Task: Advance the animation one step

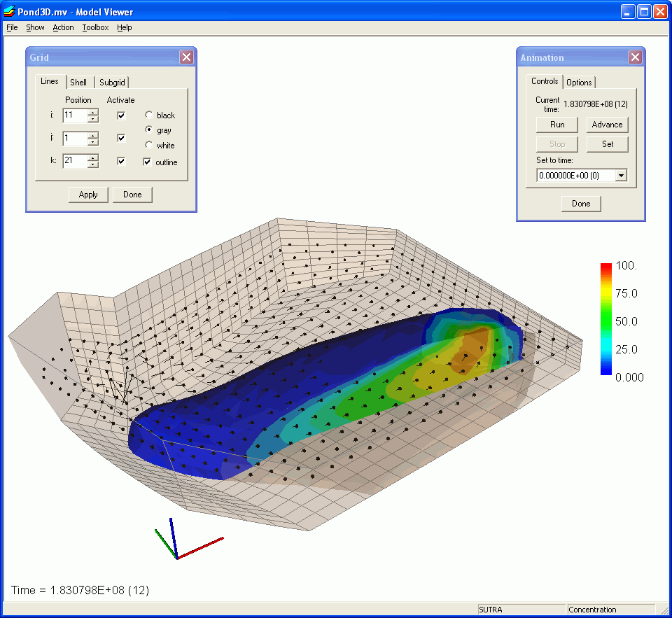Action: tap(608, 125)
